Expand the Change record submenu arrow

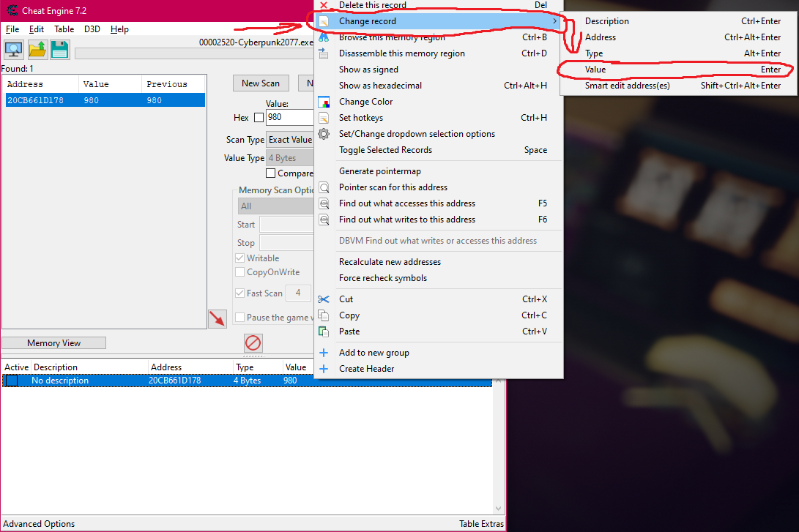coord(554,21)
